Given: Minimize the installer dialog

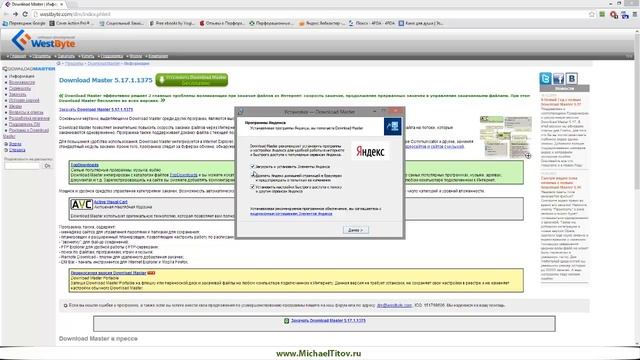Looking at the screenshot, I should point(374,111).
